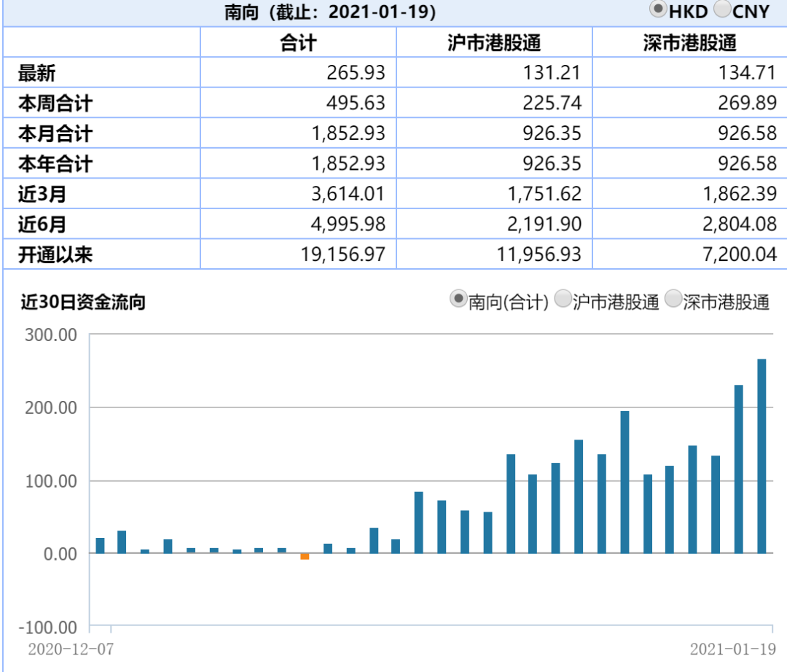The image size is (787, 672).
Task: Click the 265.93 latest total value
Action: tap(356, 73)
